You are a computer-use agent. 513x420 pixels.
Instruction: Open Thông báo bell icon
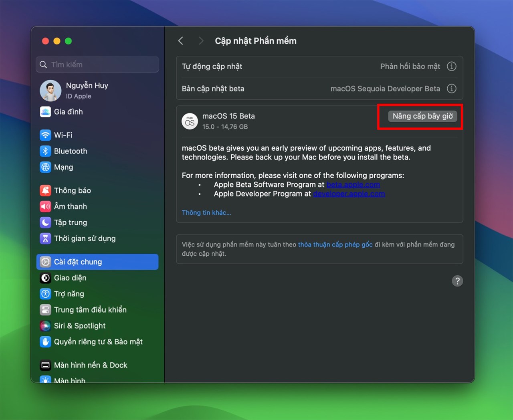pos(45,190)
